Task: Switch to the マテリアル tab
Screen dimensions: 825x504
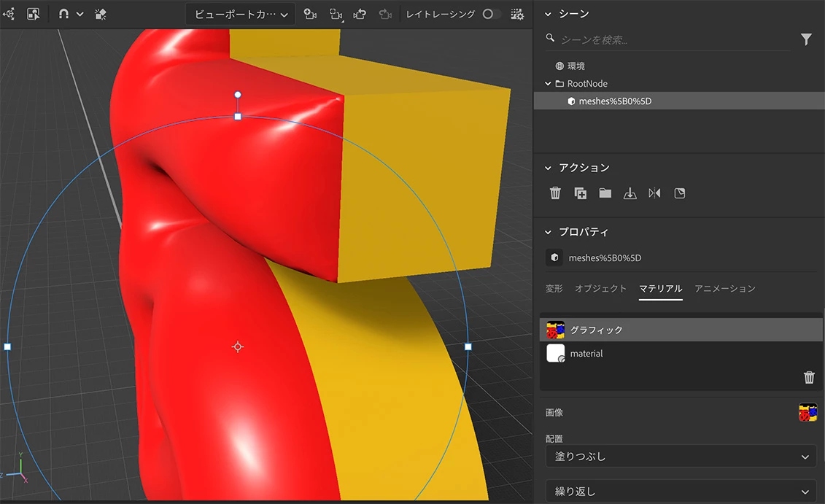Action: point(660,288)
